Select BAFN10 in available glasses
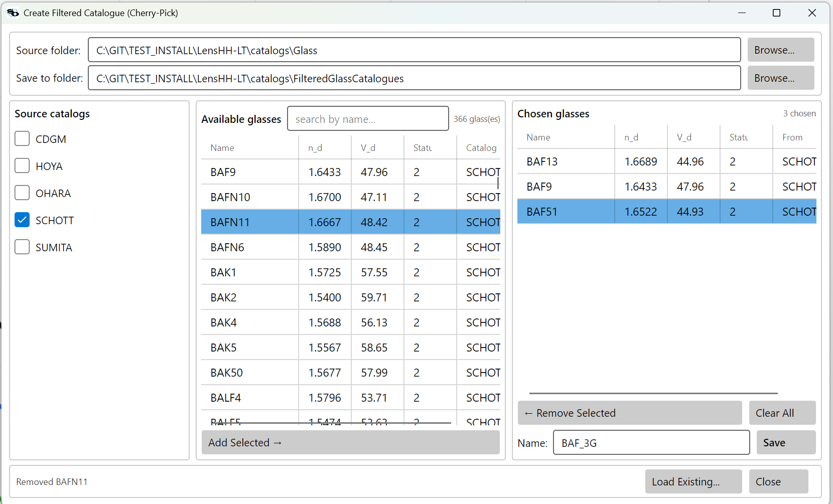Viewport: 833px width, 504px height. pyautogui.click(x=351, y=197)
